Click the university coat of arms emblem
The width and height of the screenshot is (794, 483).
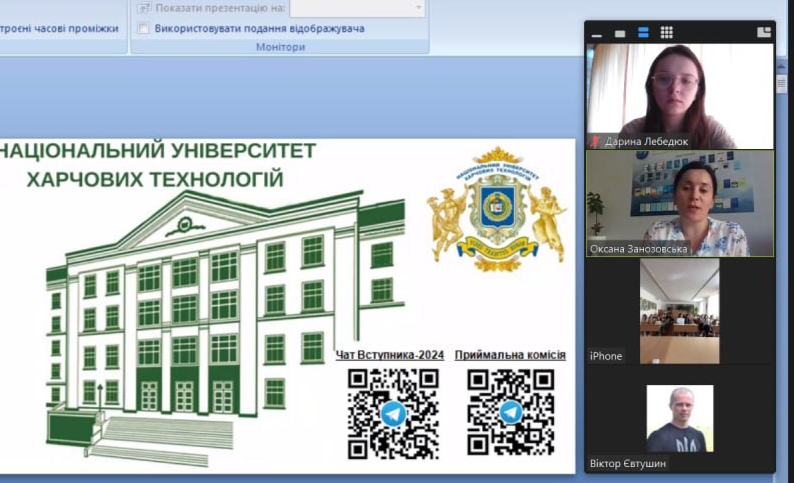(x=498, y=209)
